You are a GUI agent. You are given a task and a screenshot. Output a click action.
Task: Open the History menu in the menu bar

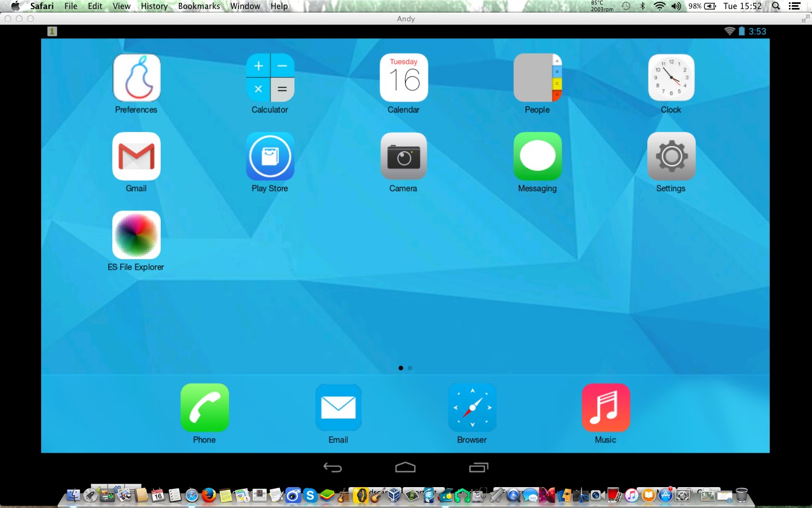point(153,6)
